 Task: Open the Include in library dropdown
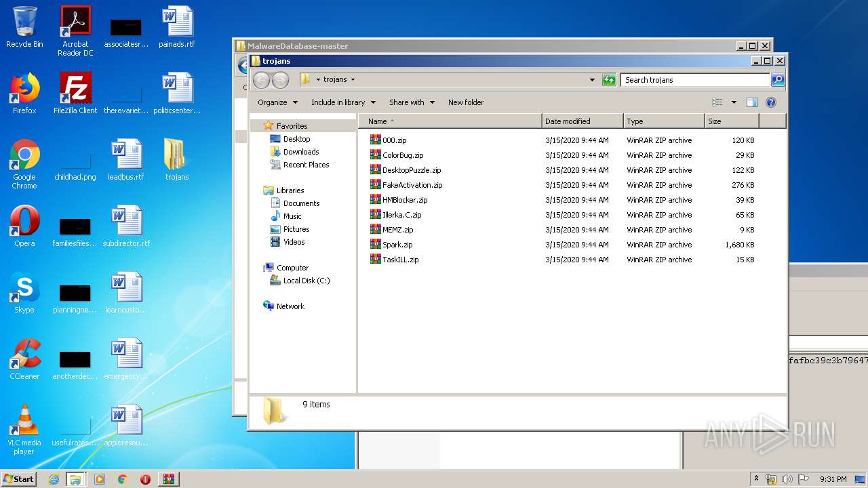344,102
